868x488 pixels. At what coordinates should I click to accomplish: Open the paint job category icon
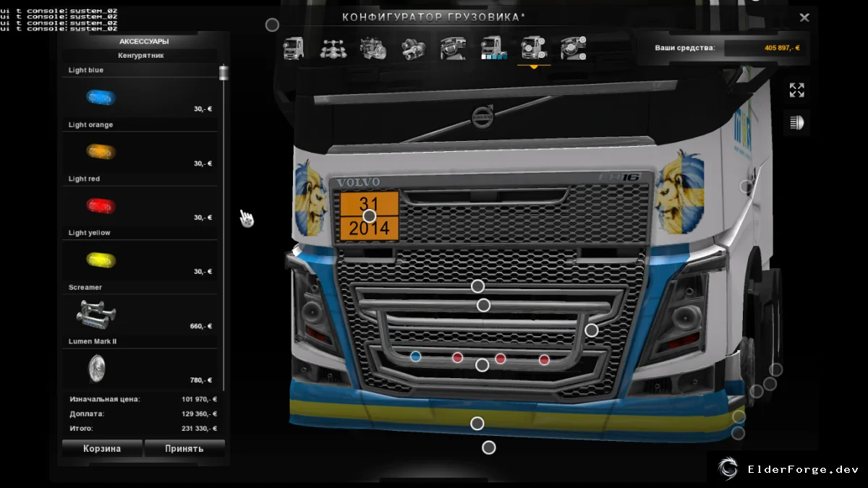pyautogui.click(x=493, y=48)
